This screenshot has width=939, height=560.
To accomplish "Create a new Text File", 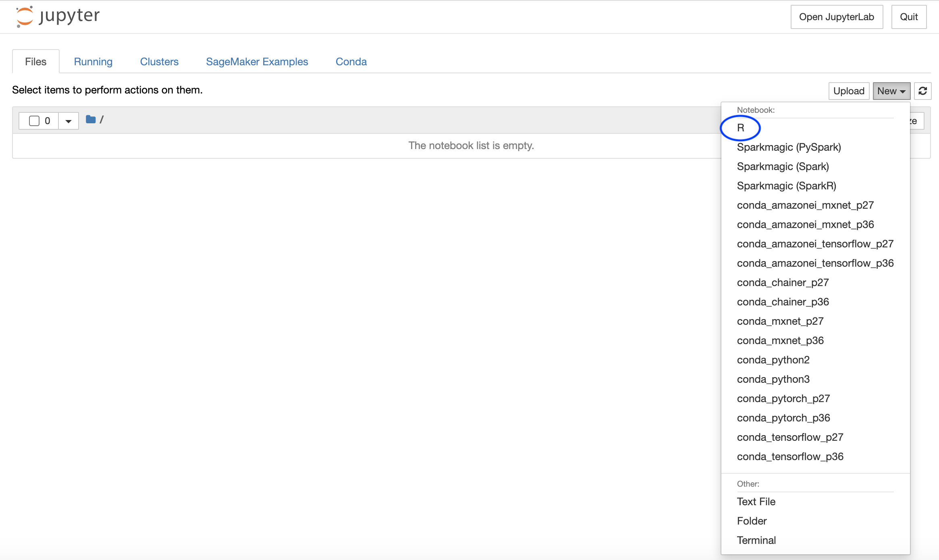I will (815, 502).
